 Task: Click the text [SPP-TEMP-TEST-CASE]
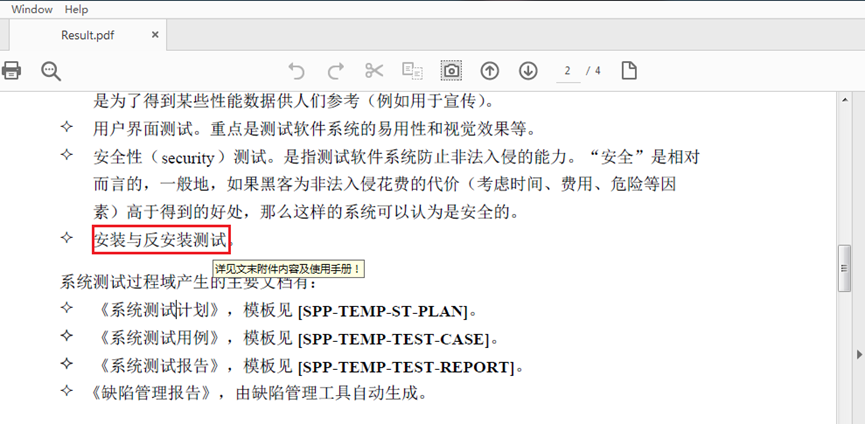[393, 340]
